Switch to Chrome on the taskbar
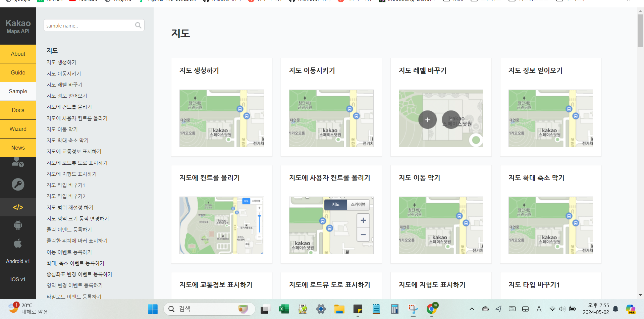Screen dimensions: 644x319 point(432,309)
